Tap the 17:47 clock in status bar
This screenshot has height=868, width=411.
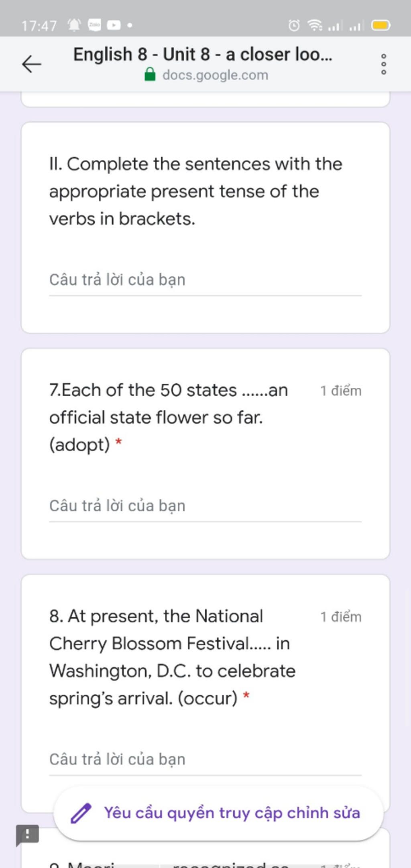tap(39, 26)
